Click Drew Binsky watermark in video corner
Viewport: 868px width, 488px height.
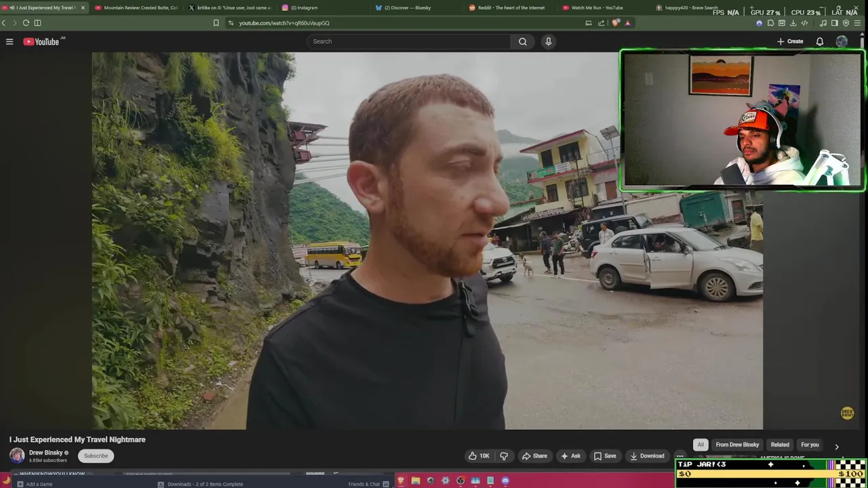point(847,413)
